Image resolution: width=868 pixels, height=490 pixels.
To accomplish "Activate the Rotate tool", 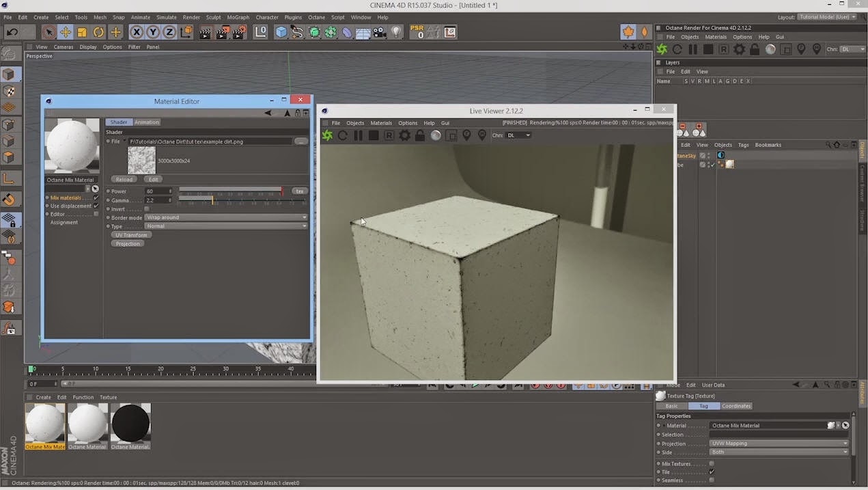I will 99,32.
